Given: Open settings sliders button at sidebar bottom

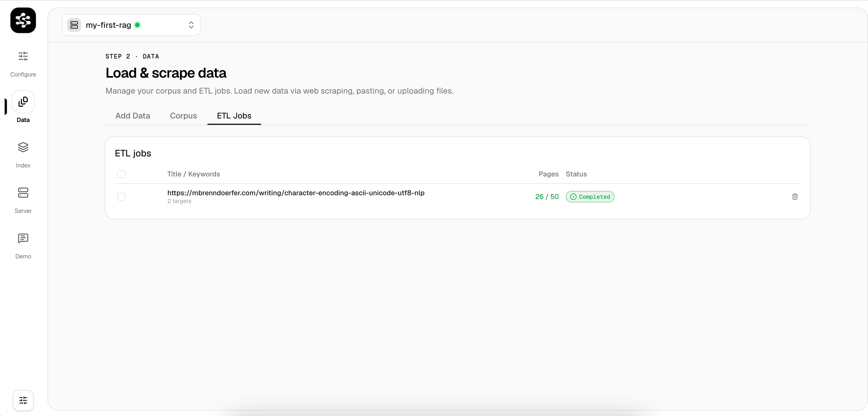Looking at the screenshot, I should pyautogui.click(x=23, y=400).
